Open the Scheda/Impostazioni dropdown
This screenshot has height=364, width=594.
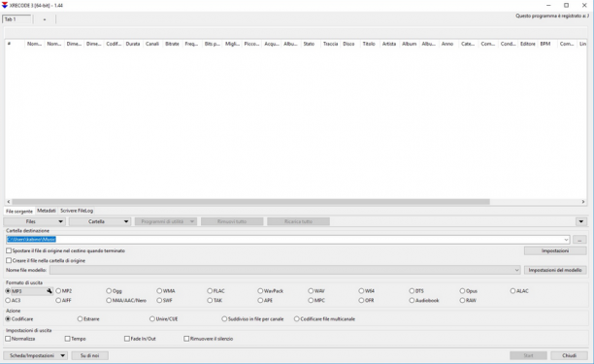36,355
